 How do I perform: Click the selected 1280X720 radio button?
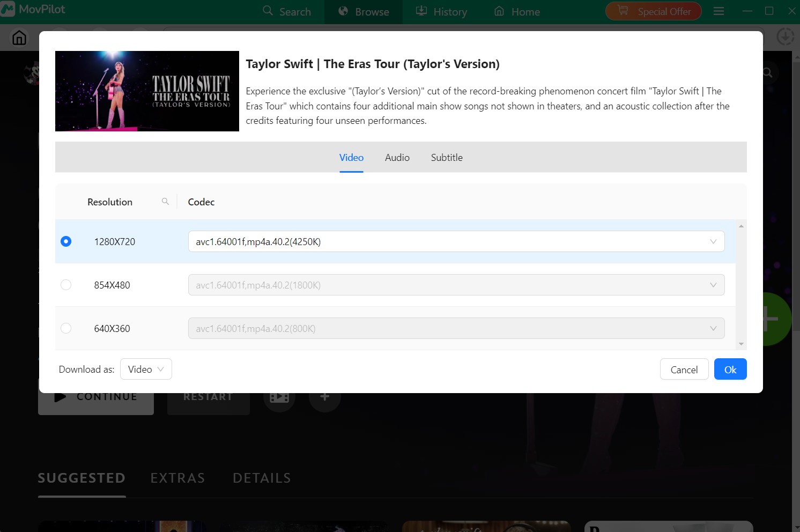click(x=66, y=241)
